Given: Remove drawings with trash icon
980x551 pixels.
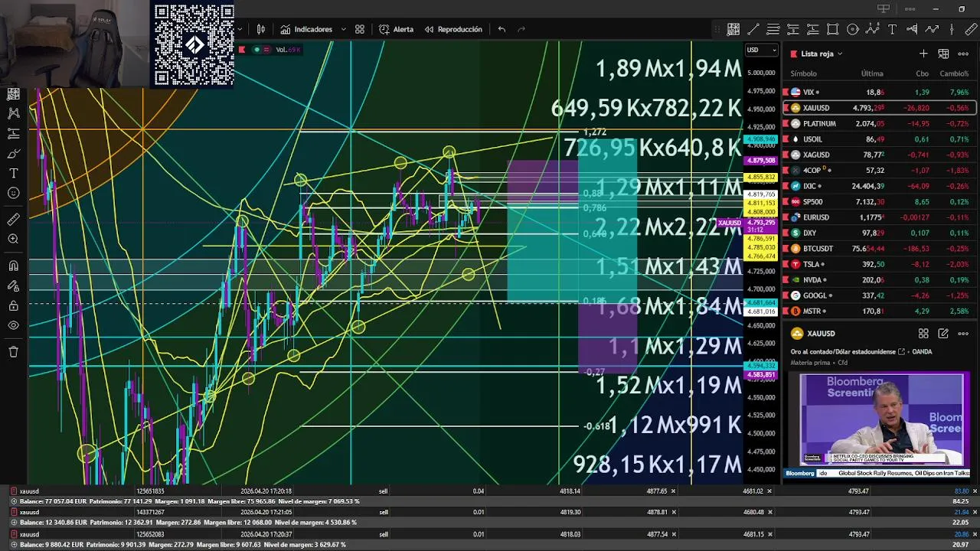Looking at the screenshot, I should 13,351.
